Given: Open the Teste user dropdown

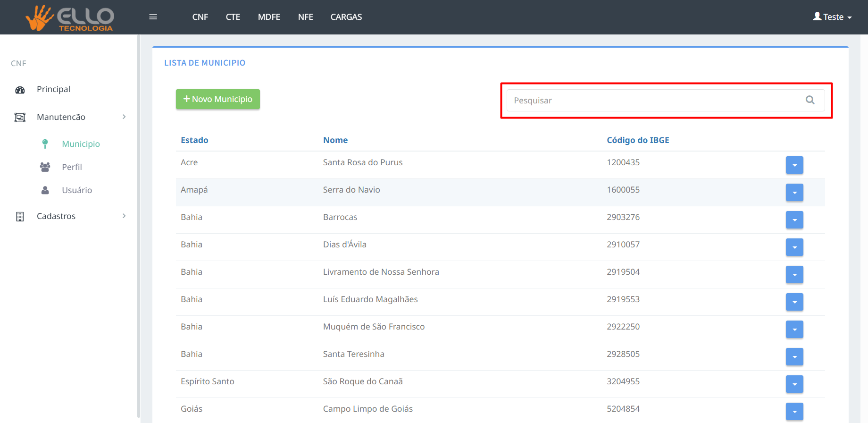Looking at the screenshot, I should pos(832,17).
